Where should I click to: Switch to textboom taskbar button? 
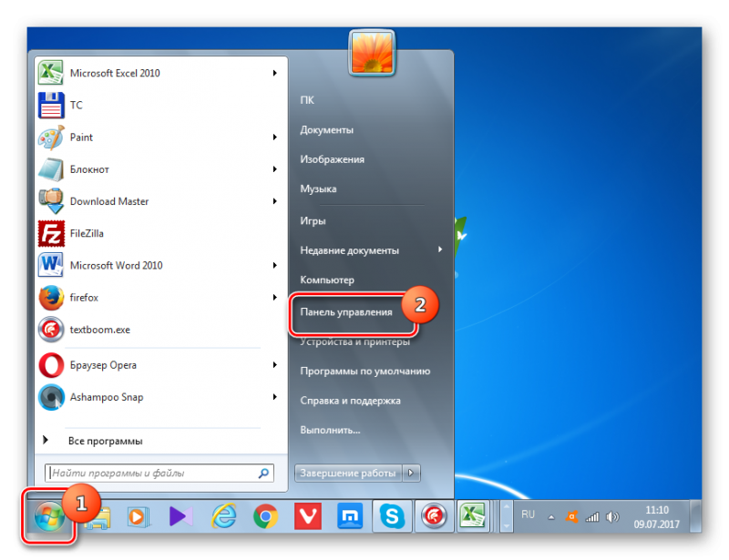pos(434,517)
